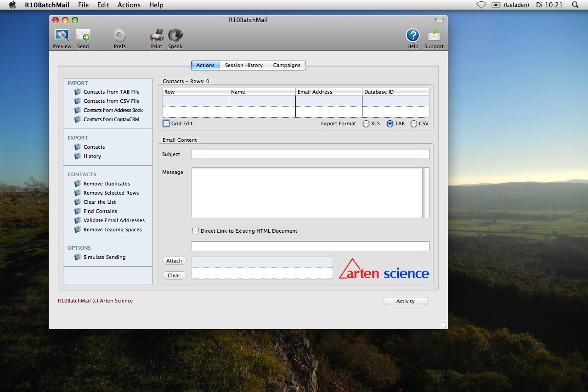
Task: Open the R10BatchMail application menu
Action: 47,5
